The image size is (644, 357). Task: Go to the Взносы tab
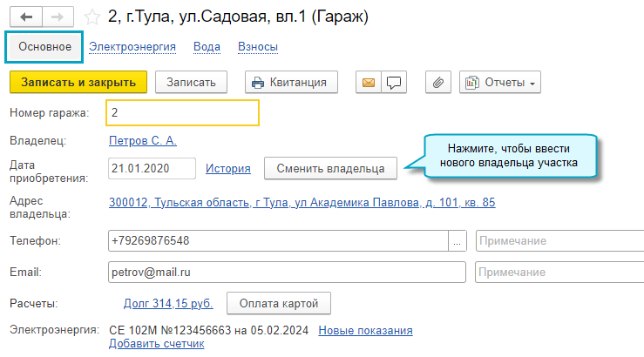(260, 47)
